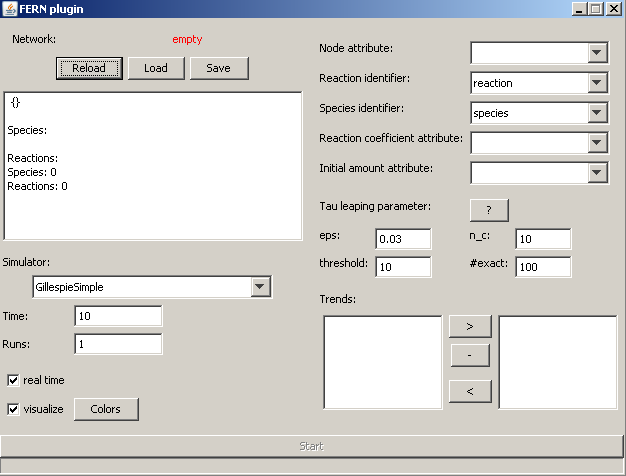Image resolution: width=626 pixels, height=476 pixels.
Task: Open the Simulator GillespieSimple dropdown
Action: tap(152, 287)
